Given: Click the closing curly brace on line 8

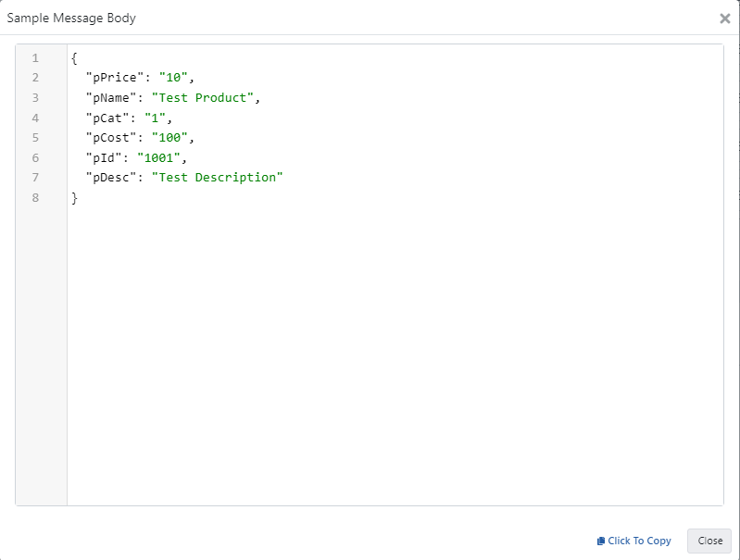Looking at the screenshot, I should pyautogui.click(x=74, y=197).
